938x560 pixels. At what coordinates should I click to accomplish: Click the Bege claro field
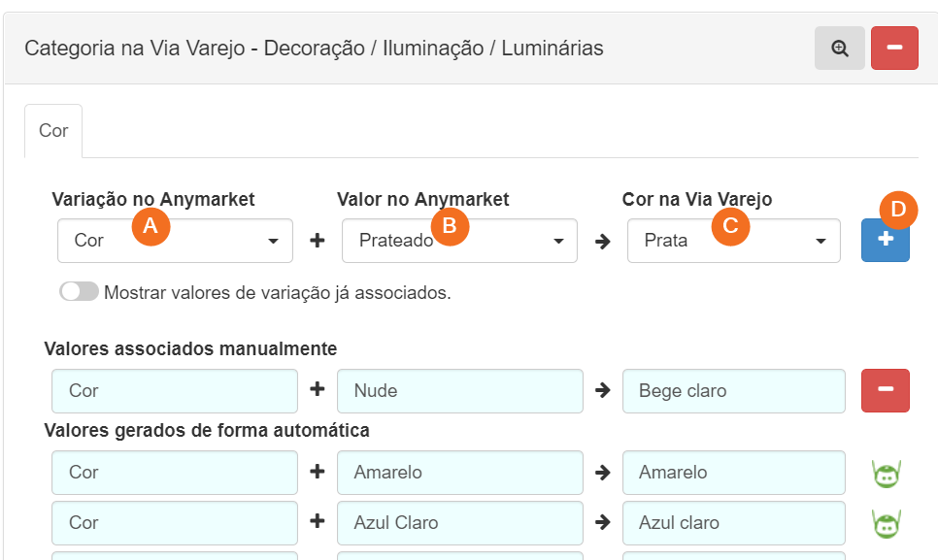click(x=734, y=391)
